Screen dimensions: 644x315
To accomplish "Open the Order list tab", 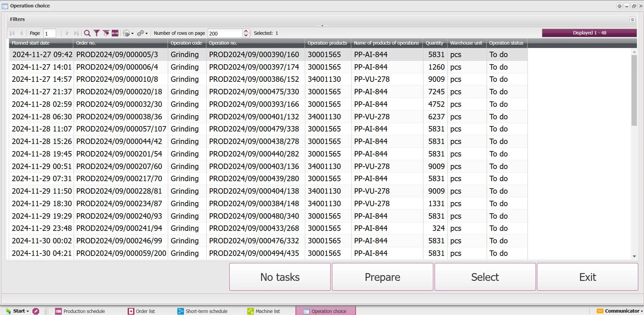I will tap(145, 311).
